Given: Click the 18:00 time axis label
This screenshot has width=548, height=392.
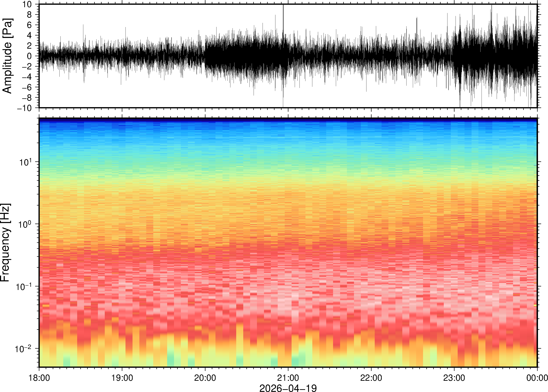Looking at the screenshot, I should (x=39, y=378).
